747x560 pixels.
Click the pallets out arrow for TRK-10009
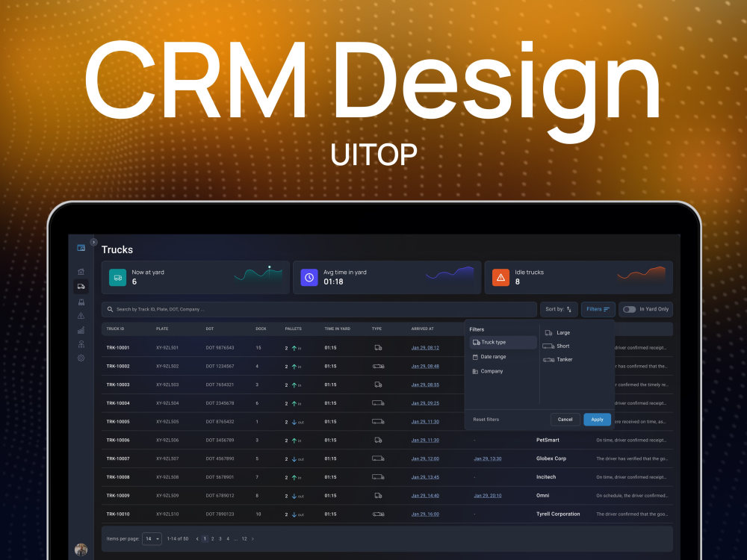click(294, 496)
